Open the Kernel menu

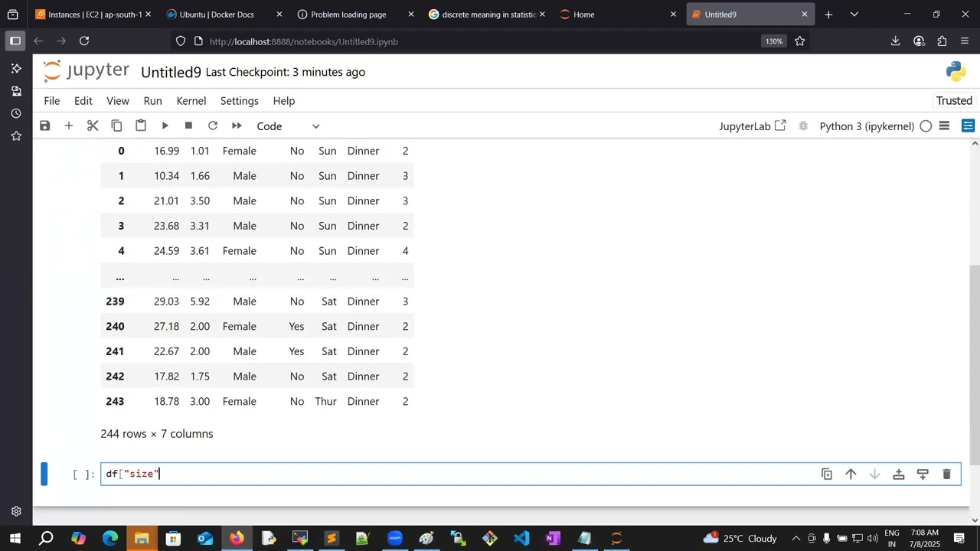[191, 101]
